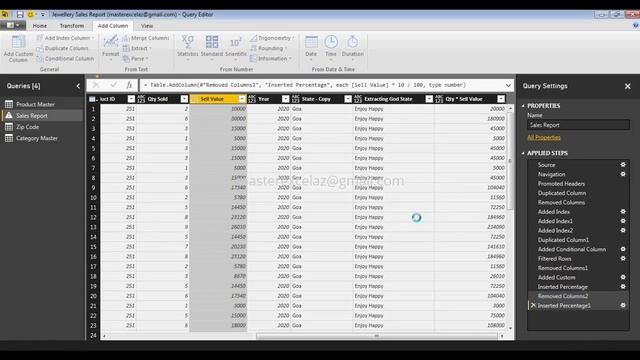Open Extracting God State filter dropdown
This screenshot has height=360, width=640.
point(429,99)
